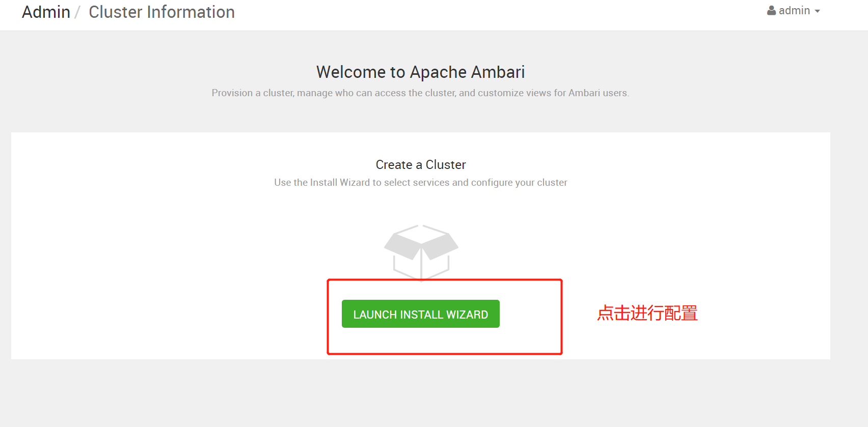Click the slash separator in the breadcrumb
868x427 pixels.
[77, 12]
